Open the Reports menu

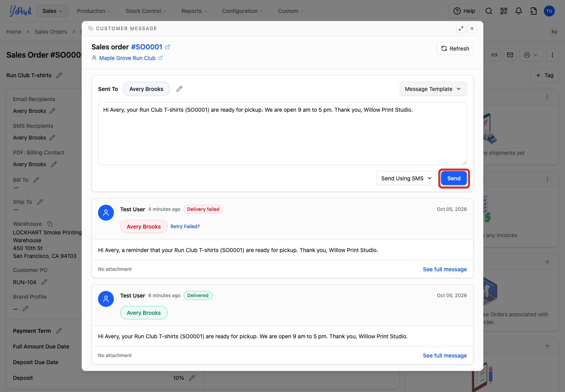(194, 11)
